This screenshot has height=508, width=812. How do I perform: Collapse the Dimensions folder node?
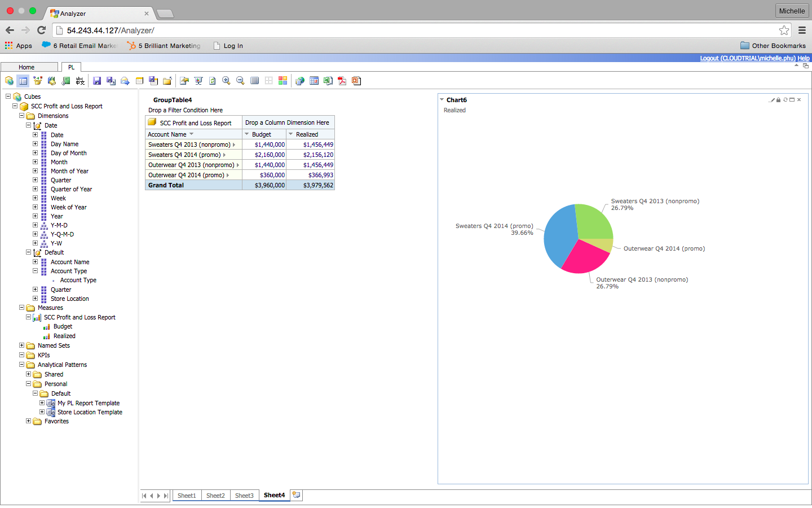21,116
